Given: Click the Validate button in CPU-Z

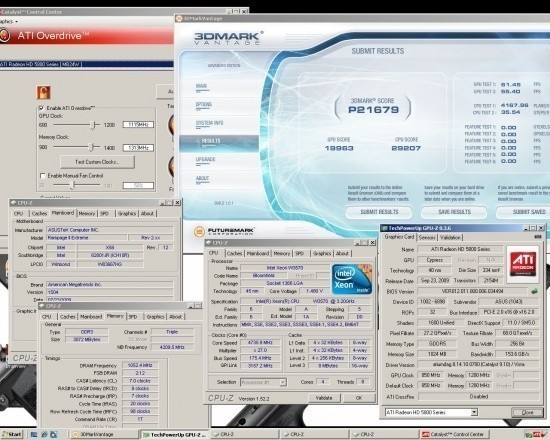Looking at the screenshot, I should [x=324, y=398].
